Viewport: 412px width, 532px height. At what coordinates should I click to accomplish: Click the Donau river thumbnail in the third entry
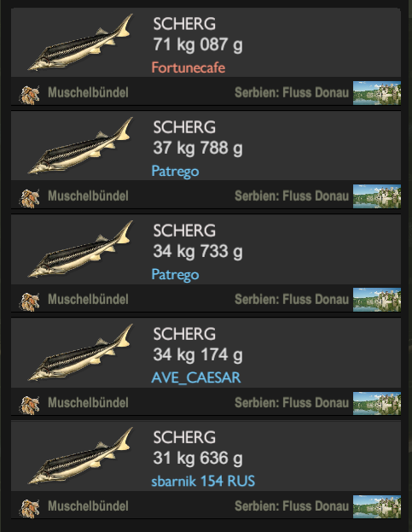pos(377,300)
